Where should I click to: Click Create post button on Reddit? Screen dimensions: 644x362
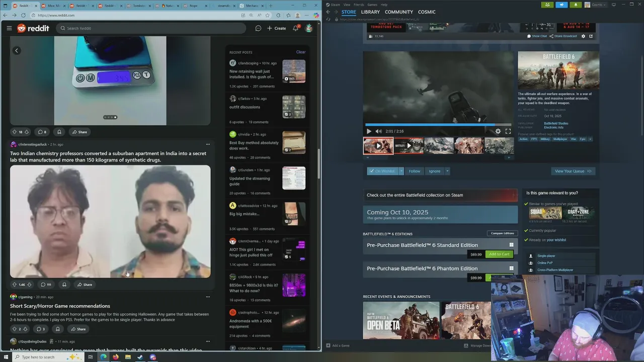(277, 28)
